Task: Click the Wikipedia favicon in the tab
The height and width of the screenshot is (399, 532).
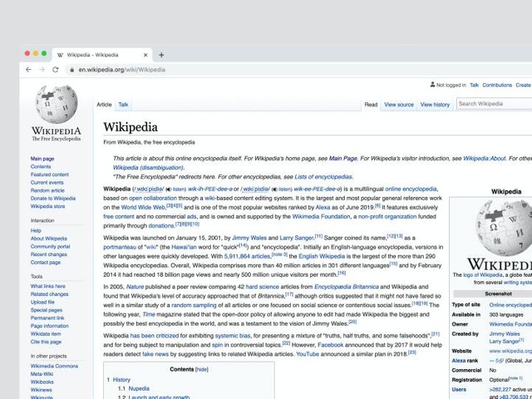Action: 60,55
